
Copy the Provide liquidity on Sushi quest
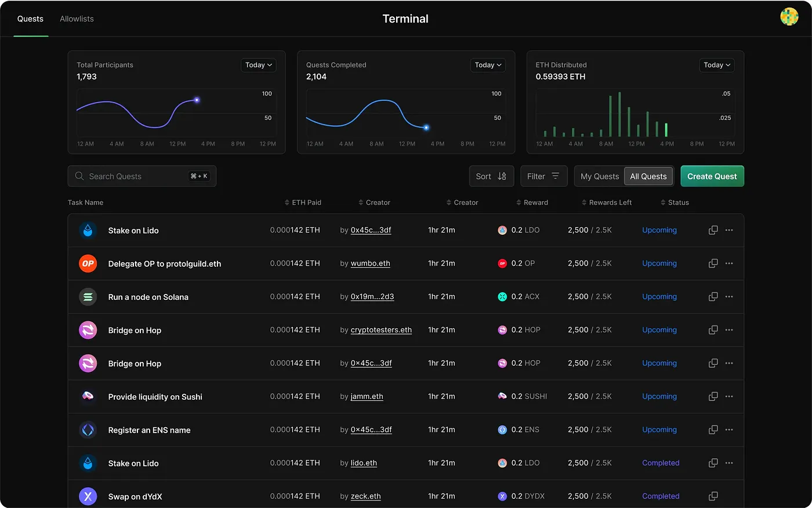[713, 396]
